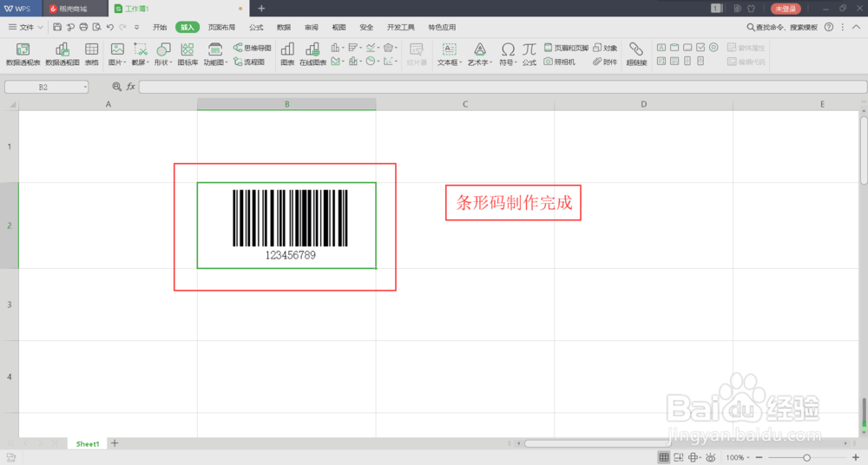This screenshot has height=465, width=868.
Task: Select row 3 header
Action: coord(10,305)
